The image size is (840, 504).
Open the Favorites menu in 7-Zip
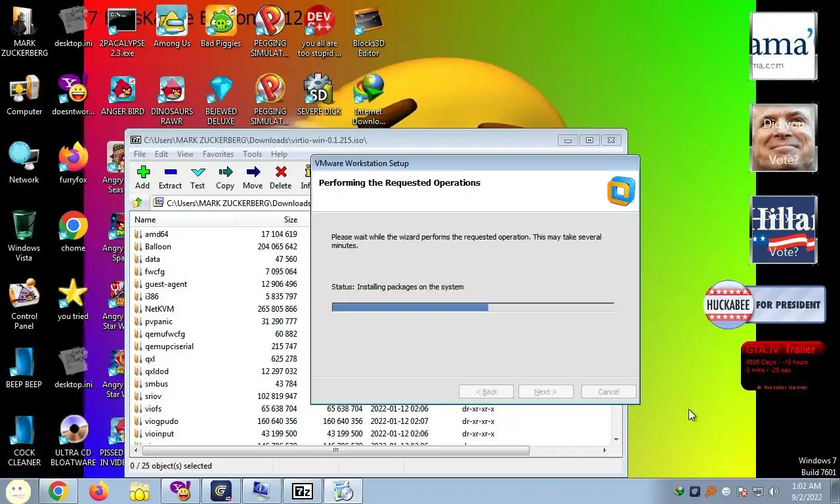coord(218,154)
